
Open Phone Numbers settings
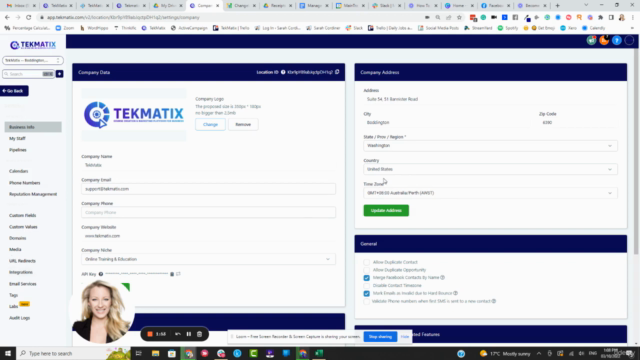pyautogui.click(x=24, y=183)
